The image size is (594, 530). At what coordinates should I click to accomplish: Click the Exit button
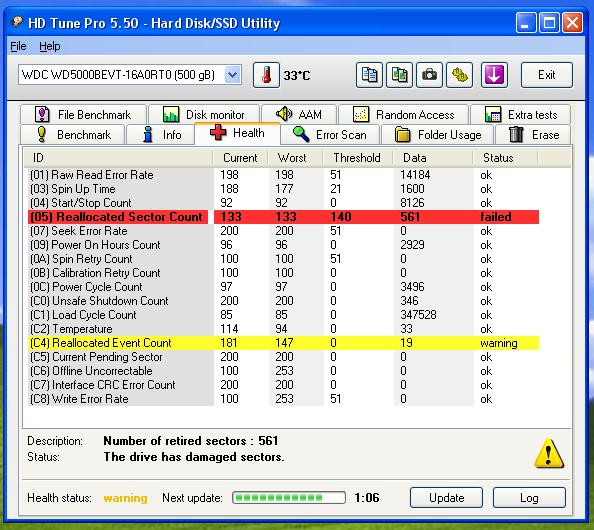point(547,75)
